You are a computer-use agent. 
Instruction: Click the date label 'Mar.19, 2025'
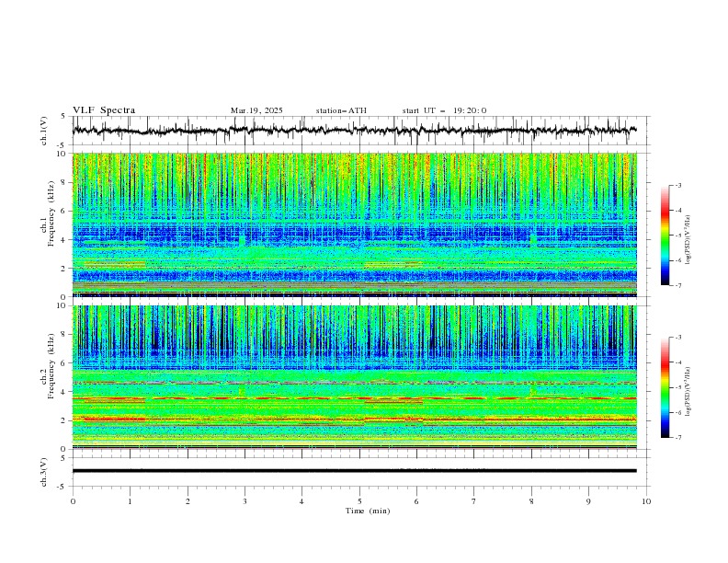(256, 110)
